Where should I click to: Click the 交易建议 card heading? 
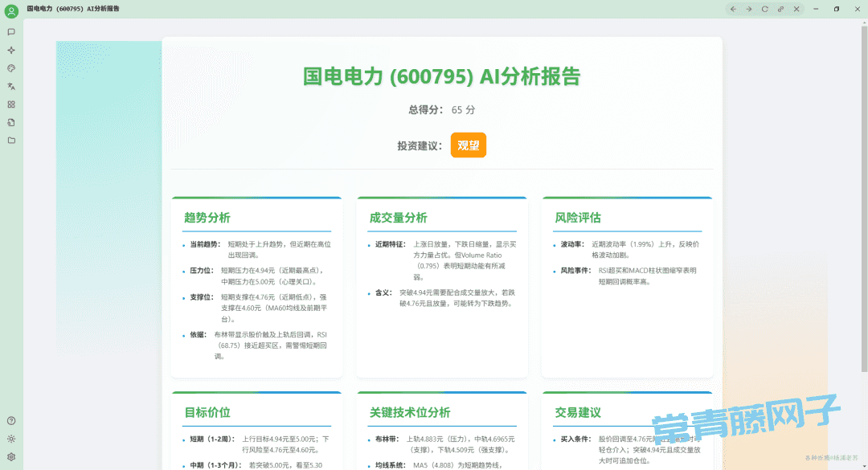pyautogui.click(x=577, y=412)
